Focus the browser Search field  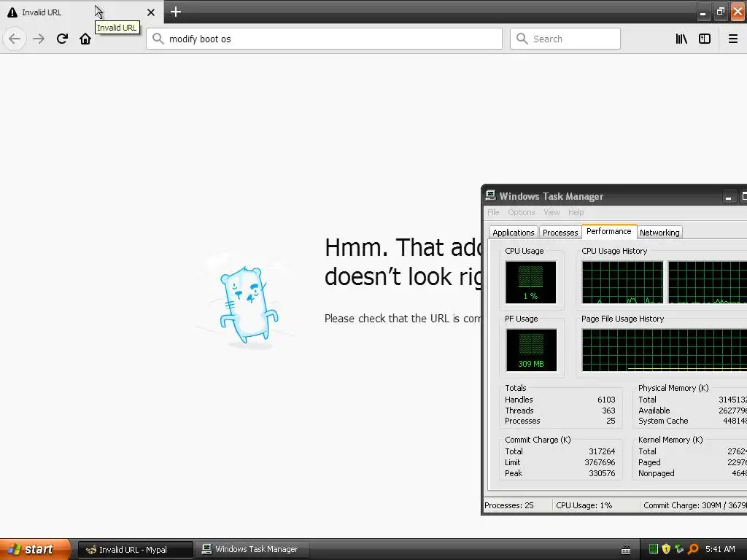pyautogui.click(x=565, y=39)
